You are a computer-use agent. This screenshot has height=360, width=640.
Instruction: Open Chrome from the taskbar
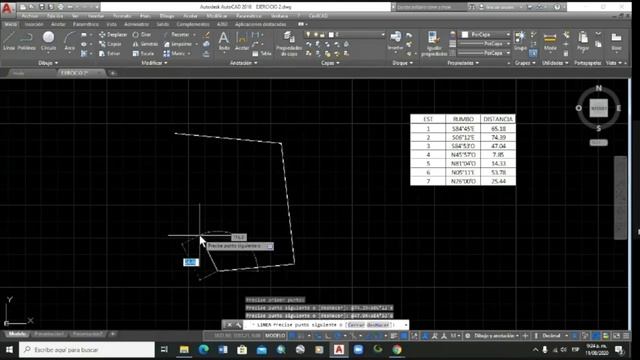[x=397, y=350]
